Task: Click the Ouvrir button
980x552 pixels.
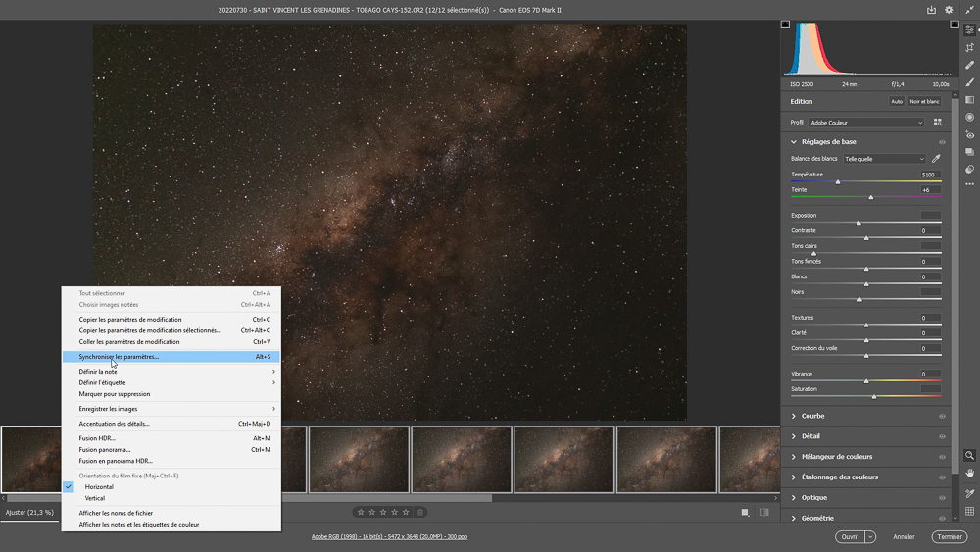Action: click(850, 537)
